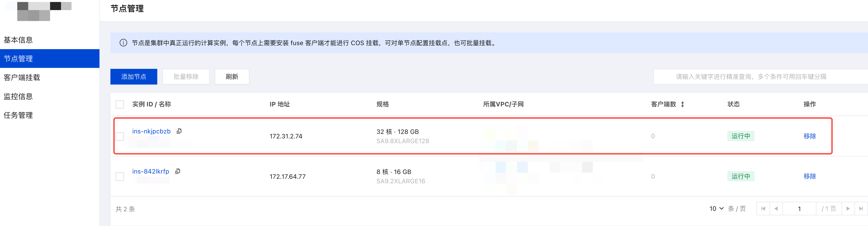Copy instance ID ins-nkjpcbzb
The image size is (868, 226).
point(179,131)
